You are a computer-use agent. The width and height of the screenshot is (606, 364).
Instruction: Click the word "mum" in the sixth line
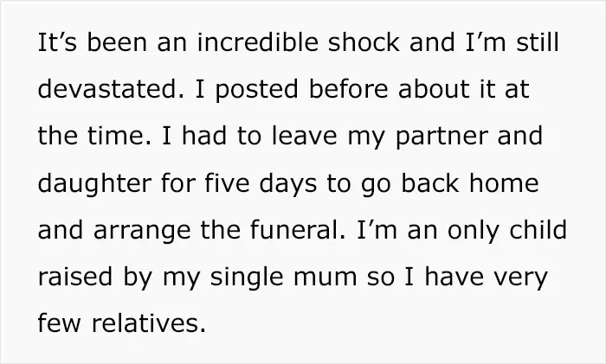[325, 278]
